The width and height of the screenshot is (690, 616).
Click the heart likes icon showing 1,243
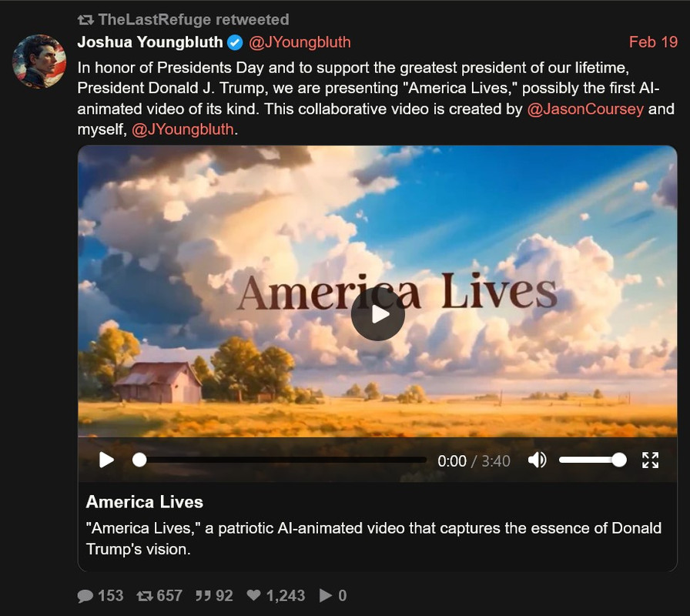254,595
